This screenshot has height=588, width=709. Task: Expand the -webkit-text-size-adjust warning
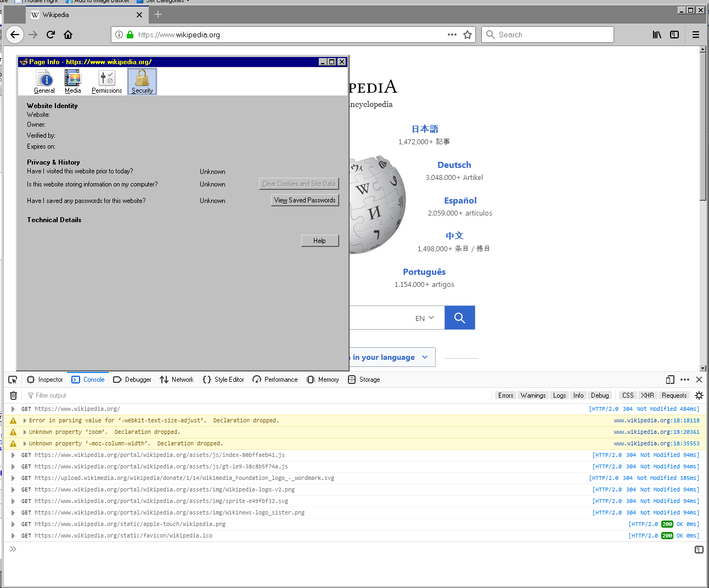point(25,421)
